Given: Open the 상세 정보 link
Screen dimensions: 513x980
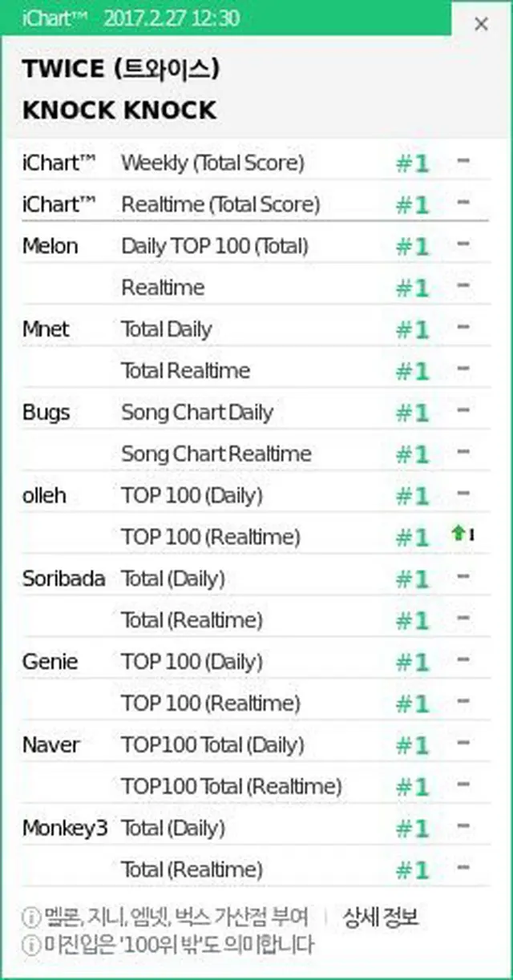Looking at the screenshot, I should (x=381, y=917).
